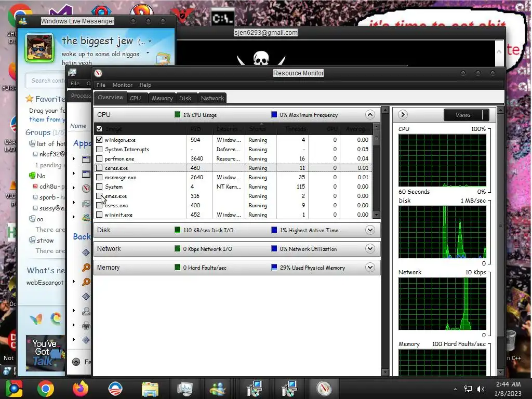The width and height of the screenshot is (532, 399).
Task: Click the clock showing 2:44 AM
Action: pos(508,384)
